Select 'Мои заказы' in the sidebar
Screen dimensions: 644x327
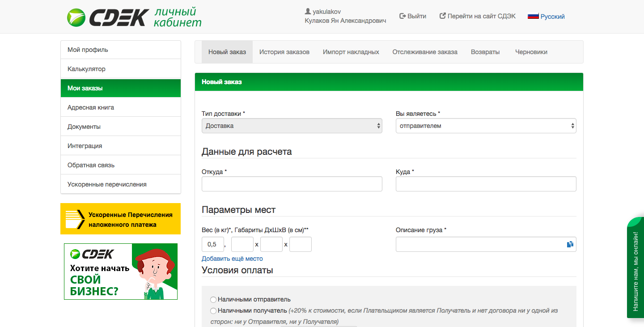coord(121,88)
